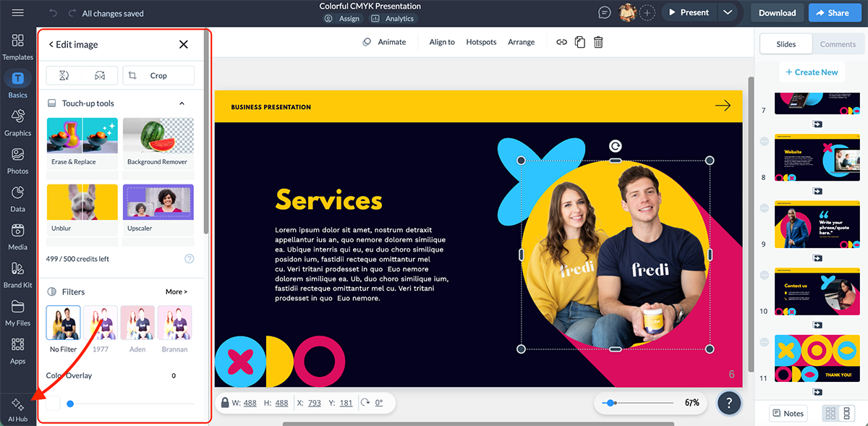Click the Create New button

pyautogui.click(x=812, y=72)
